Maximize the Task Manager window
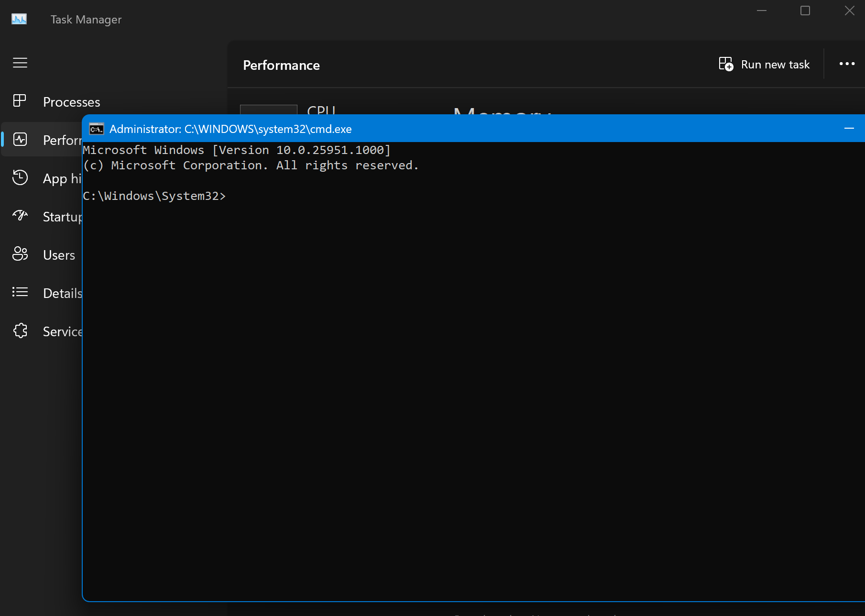Screen dimensions: 865x616 tap(805, 11)
